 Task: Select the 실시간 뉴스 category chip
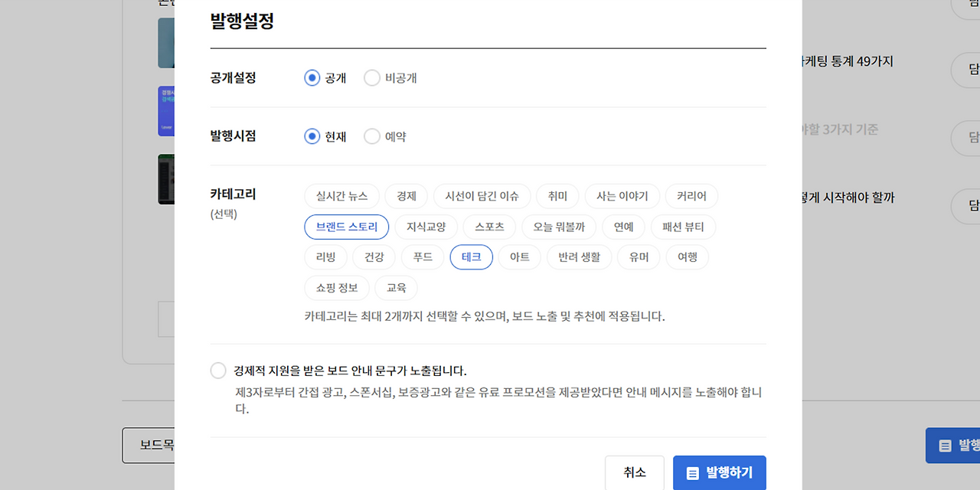coord(342,196)
